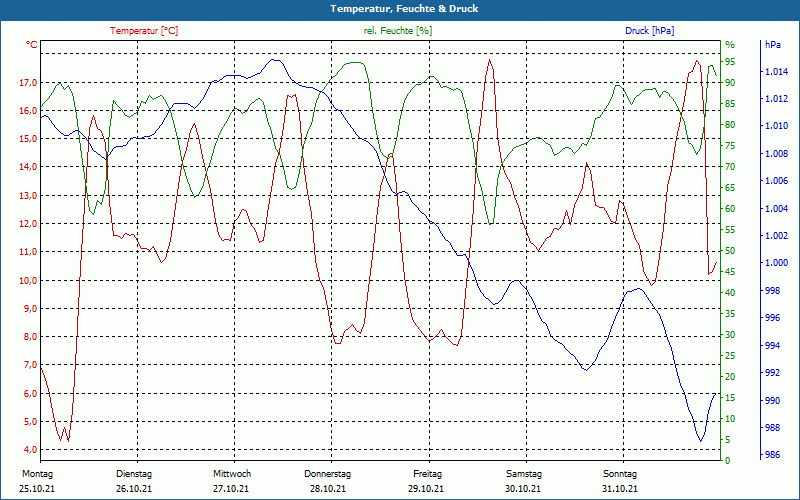Click the '1.008' pressure axis value
Viewport: 800px width, 500px height.
[776, 154]
